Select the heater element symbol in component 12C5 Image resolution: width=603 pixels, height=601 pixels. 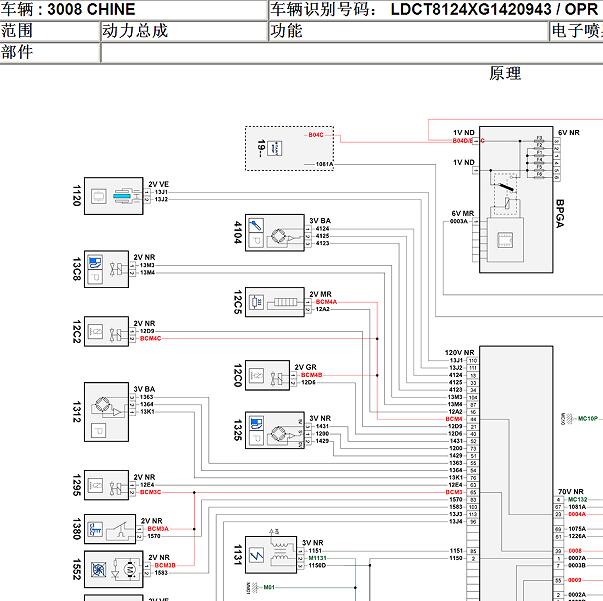[285, 303]
